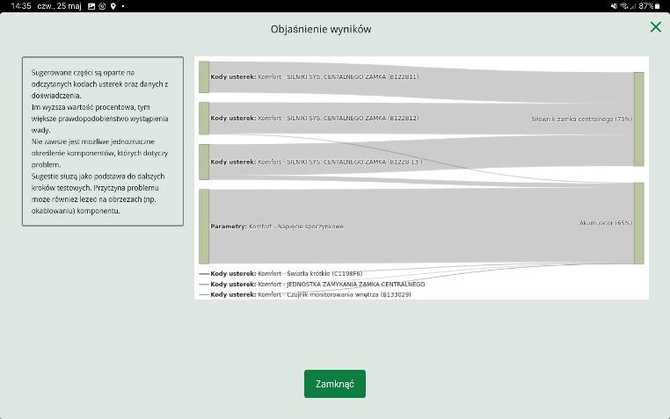Tap the location pin icon in status bar
670x419 pixels.
pyautogui.click(x=113, y=6)
